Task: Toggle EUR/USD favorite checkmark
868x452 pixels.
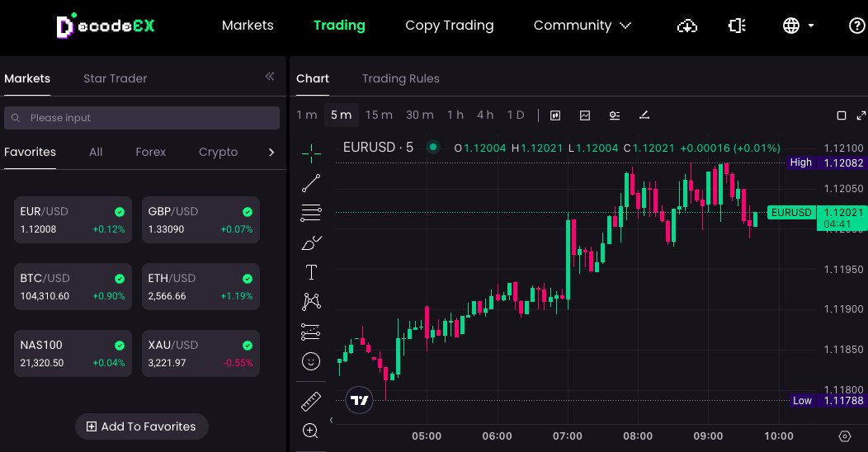Action: pyautogui.click(x=120, y=211)
